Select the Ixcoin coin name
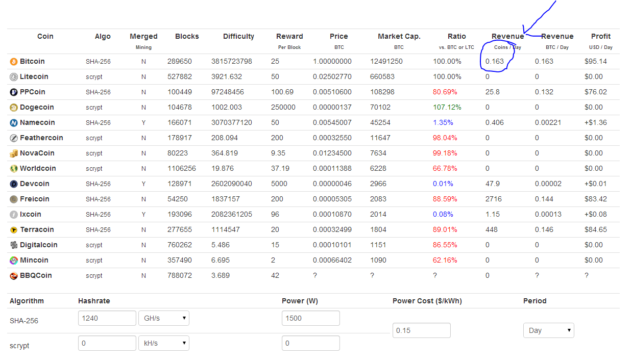632x364 pixels. (x=31, y=214)
